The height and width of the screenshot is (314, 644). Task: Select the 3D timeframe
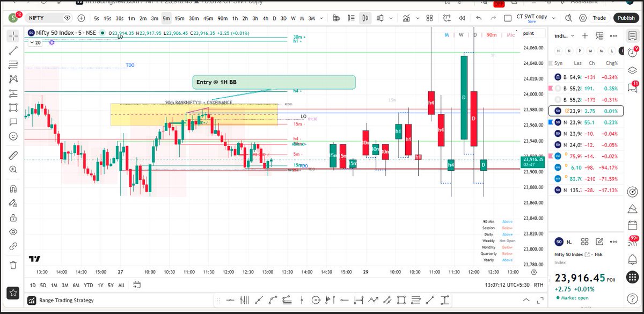tap(284, 18)
